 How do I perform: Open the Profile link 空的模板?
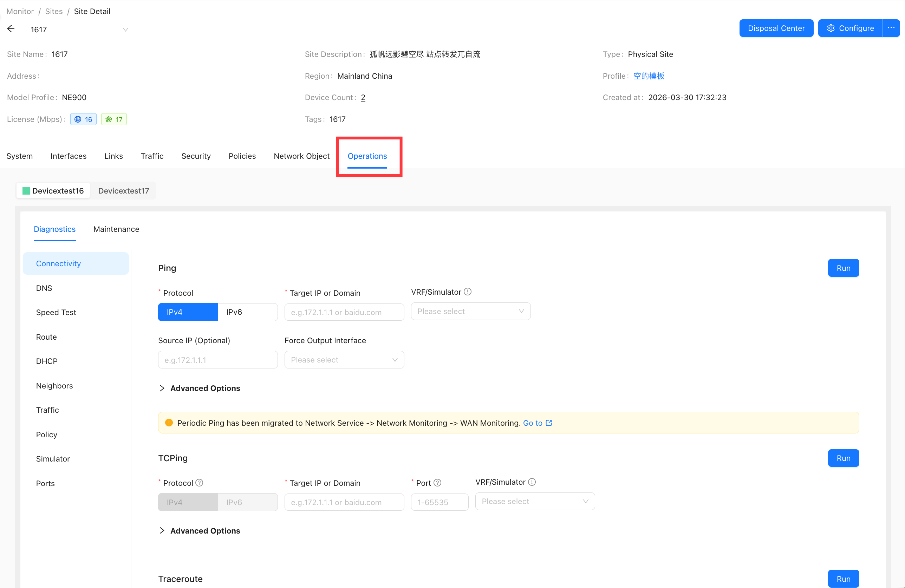(649, 76)
